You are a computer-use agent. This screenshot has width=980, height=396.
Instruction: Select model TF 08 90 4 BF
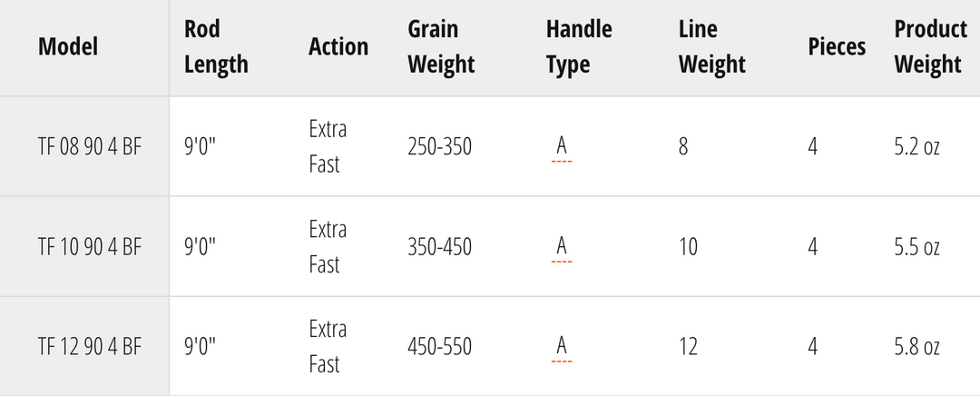(x=90, y=148)
